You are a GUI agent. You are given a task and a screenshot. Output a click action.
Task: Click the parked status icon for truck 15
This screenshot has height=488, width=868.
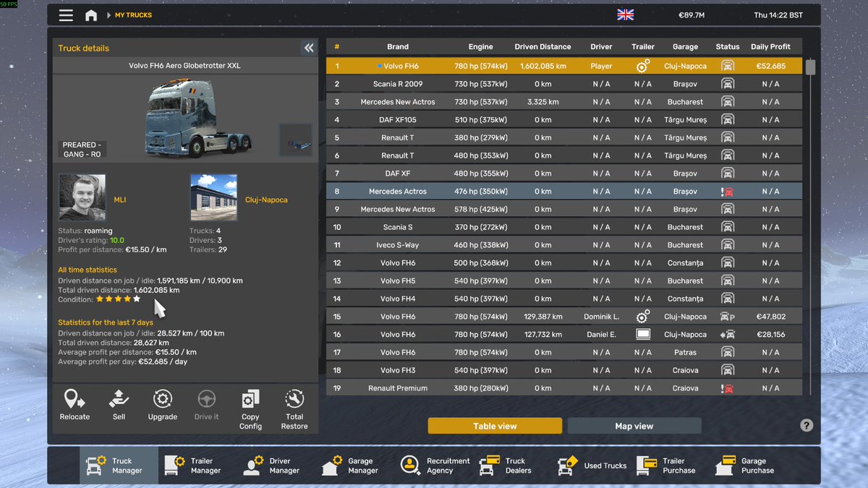(x=728, y=317)
